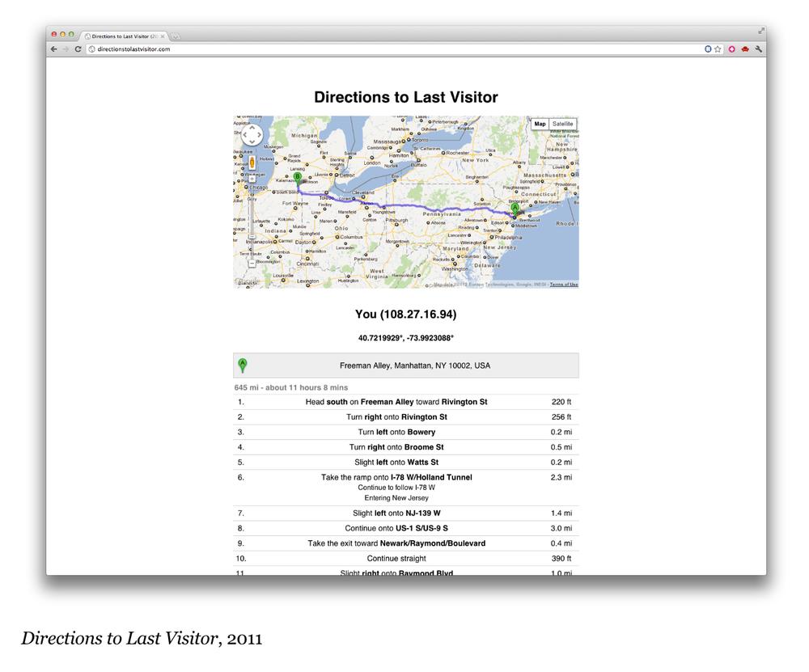
Task: Enter fullscreen with the top-right arrows icon
Action: [761, 31]
